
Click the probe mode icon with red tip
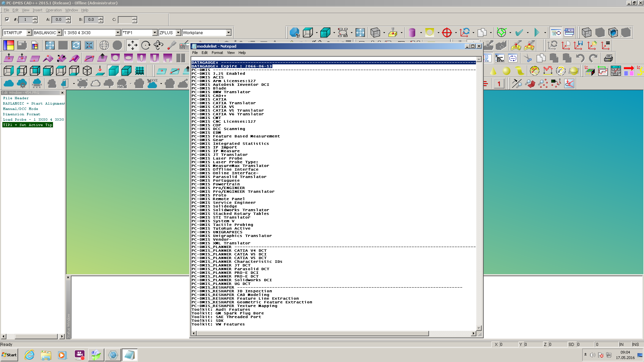click(x=172, y=45)
